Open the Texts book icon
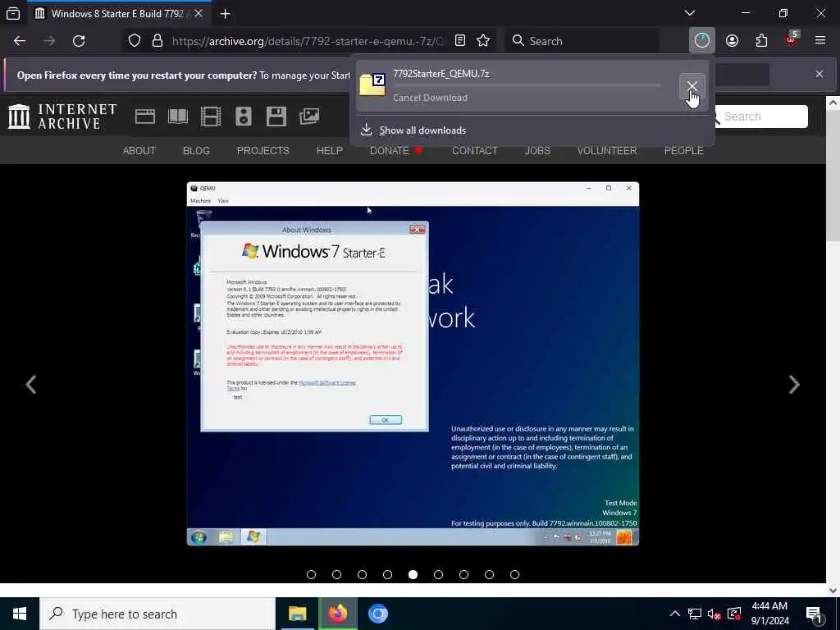This screenshot has height=630, width=840. tap(178, 116)
